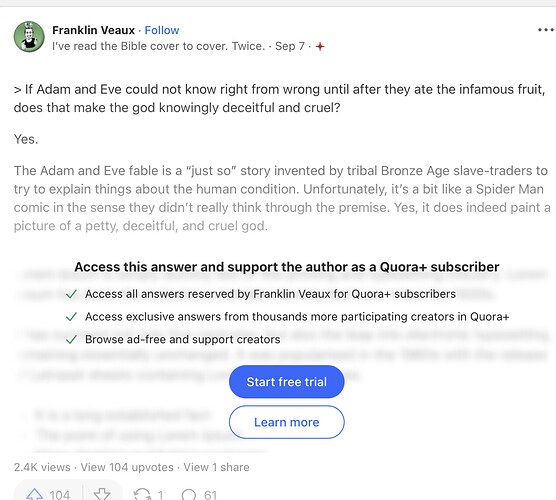The image size is (556, 500).
Task: Click the Learn more button
Action: click(x=287, y=422)
